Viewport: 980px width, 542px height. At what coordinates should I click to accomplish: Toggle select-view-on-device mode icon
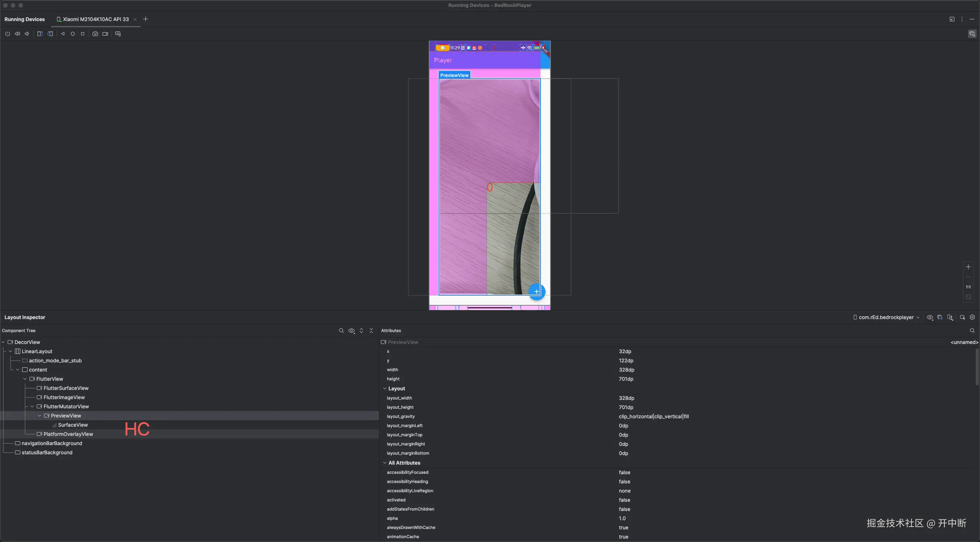[x=962, y=317]
